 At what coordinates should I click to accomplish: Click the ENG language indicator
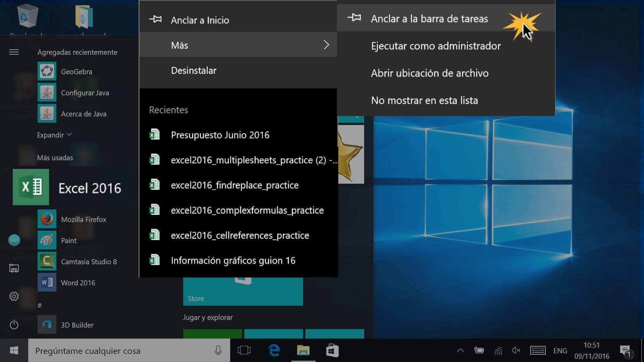[x=560, y=351]
